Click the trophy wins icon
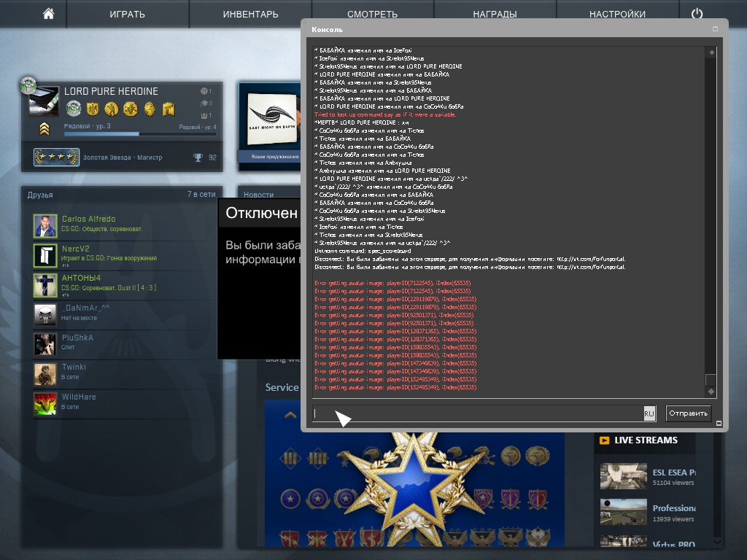Viewport: 747px width, 560px height. [198, 157]
